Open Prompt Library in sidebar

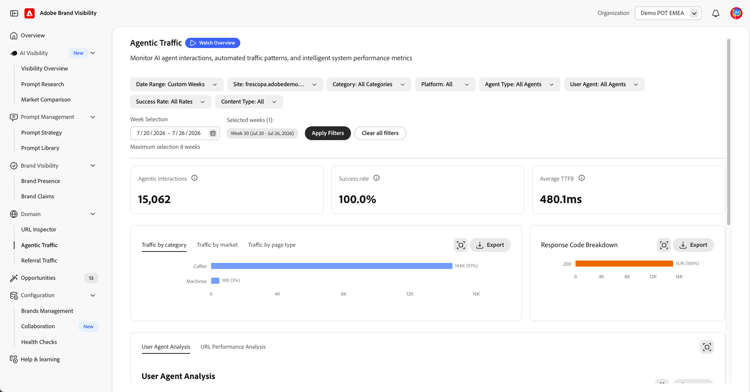(x=40, y=148)
